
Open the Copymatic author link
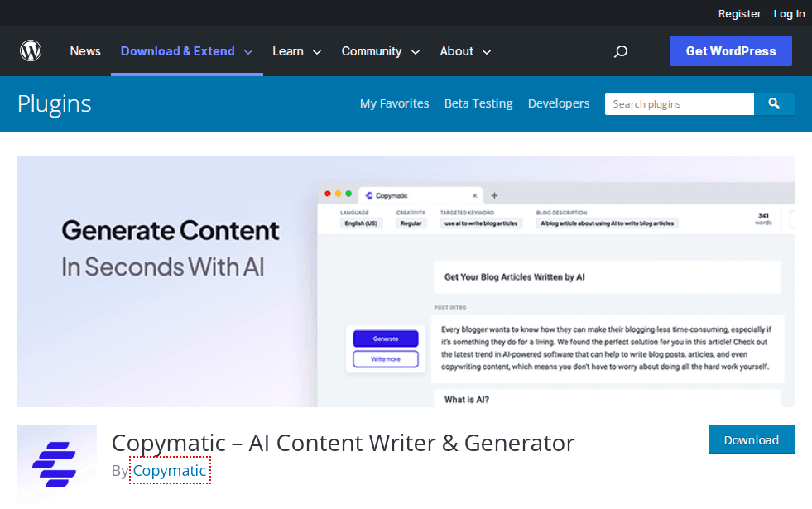coord(170,470)
